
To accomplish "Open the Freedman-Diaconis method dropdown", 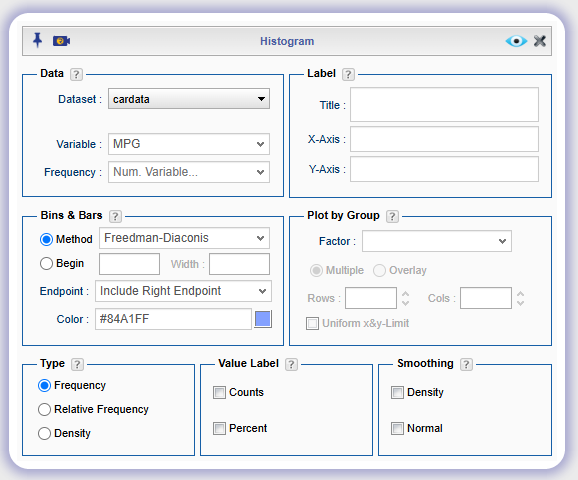I will tap(184, 238).
